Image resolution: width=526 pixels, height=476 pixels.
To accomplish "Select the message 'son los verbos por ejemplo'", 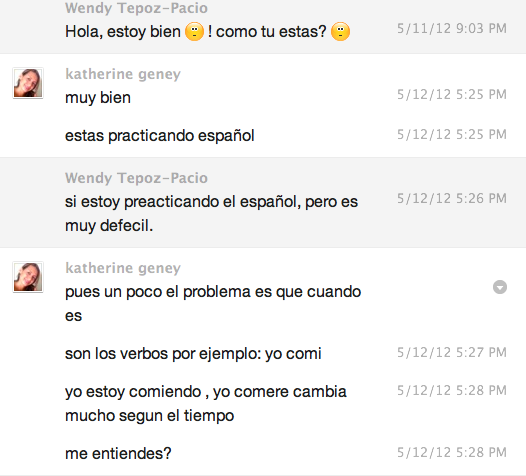I will (x=193, y=354).
